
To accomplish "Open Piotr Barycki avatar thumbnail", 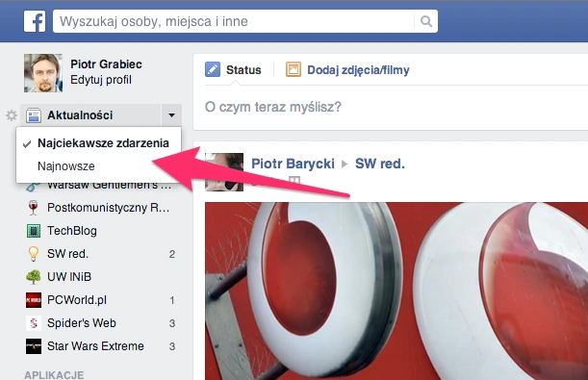I will pyautogui.click(x=224, y=172).
